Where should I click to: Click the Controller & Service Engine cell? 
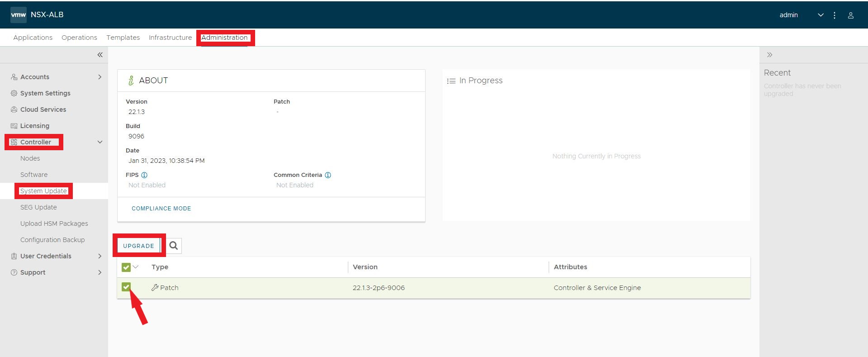click(x=597, y=288)
